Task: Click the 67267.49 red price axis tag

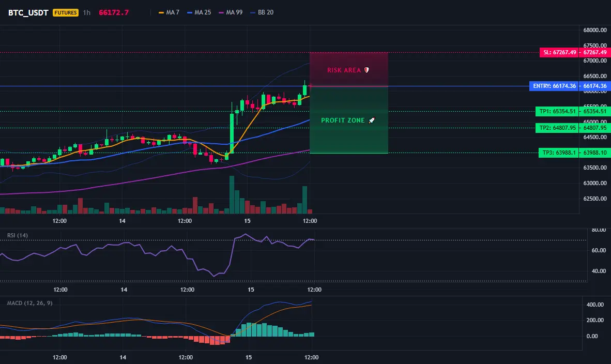Action: coord(594,52)
